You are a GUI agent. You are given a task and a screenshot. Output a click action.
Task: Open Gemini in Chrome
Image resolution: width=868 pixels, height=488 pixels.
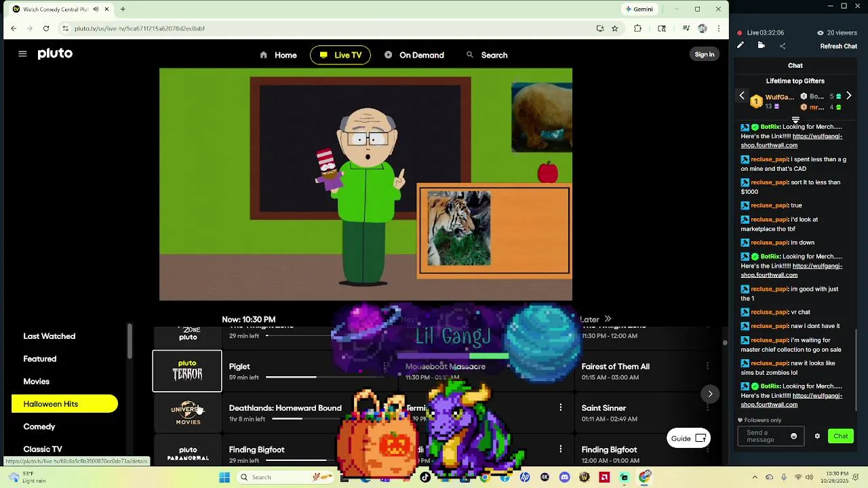(x=639, y=9)
